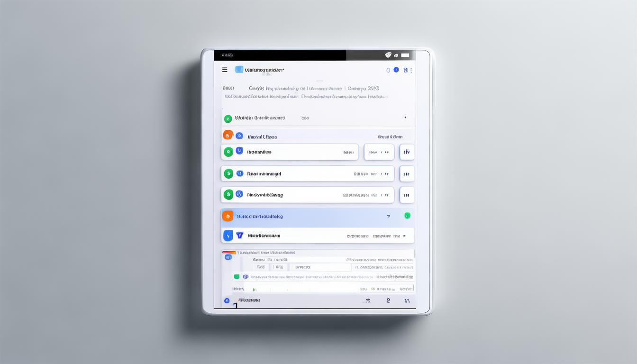The width and height of the screenshot is (637, 364).
Task: Select the first tab label in the header text row
Action: (228, 88)
